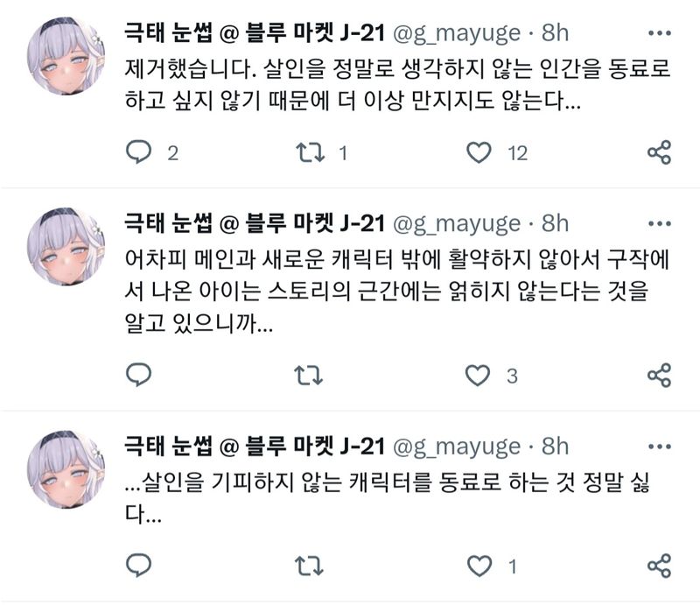Retweet the first tweet with 1 retweet
The image size is (700, 605).
310,152
